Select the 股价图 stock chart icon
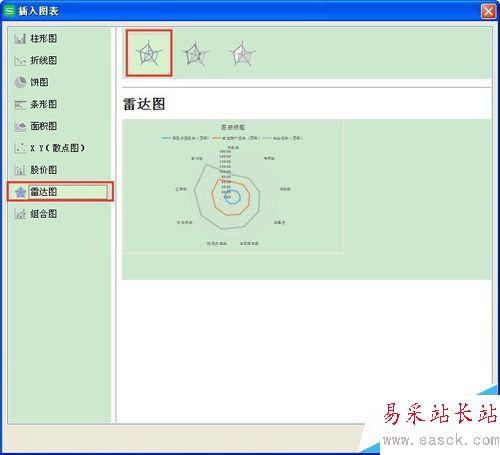Screen dimensions: 500x455 20,170
